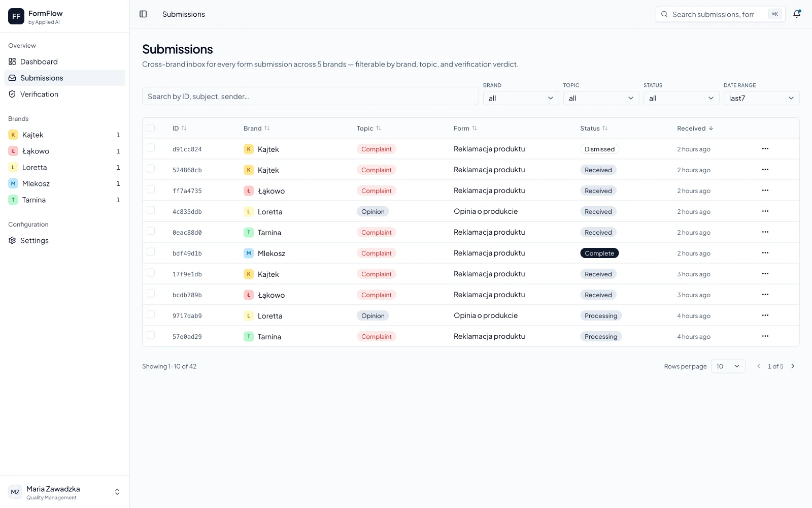812x508 pixels.
Task: Select Mlekosz brand in sidebar
Action: point(64,183)
